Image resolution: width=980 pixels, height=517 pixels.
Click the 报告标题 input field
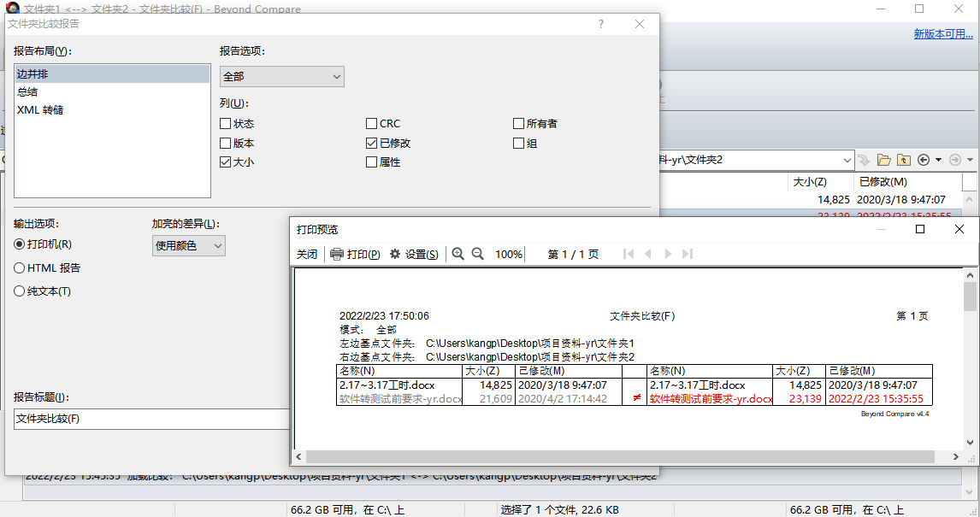[x=151, y=419]
